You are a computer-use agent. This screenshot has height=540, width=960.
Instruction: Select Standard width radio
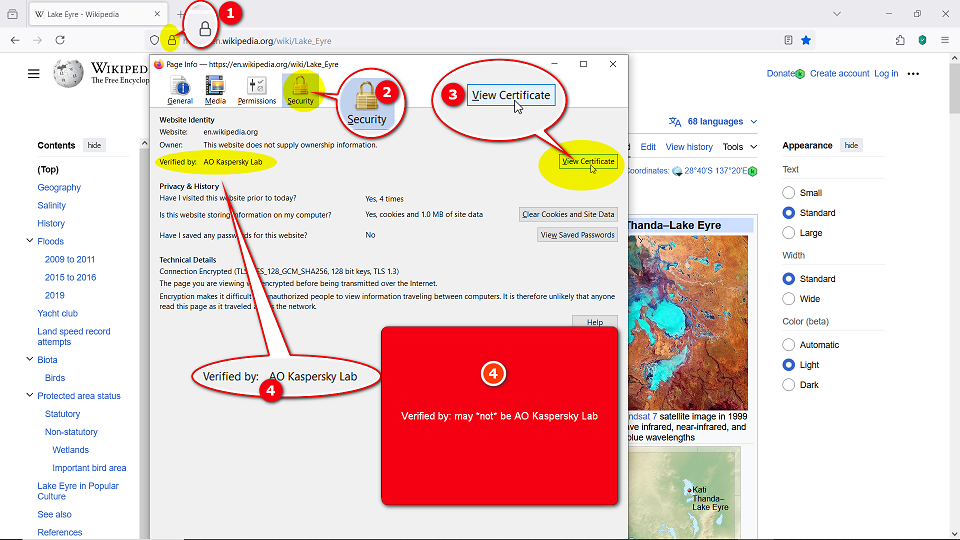point(789,279)
